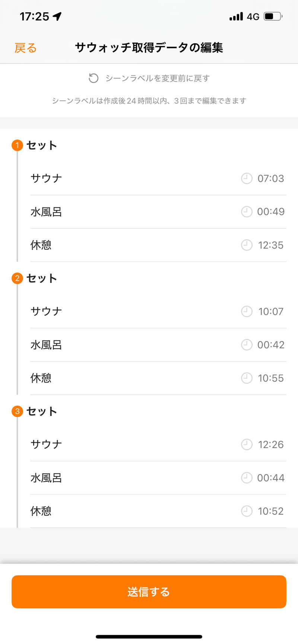Tap the clock icon beside 12:35
Screen dimensions: 298x644
pos(247,245)
